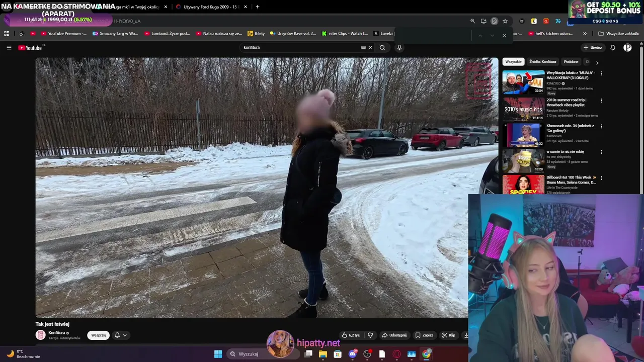Open the 'Lombard. Życie pod...' bookmark
Image resolution: width=644 pixels, height=362 pixels.
(x=167, y=34)
